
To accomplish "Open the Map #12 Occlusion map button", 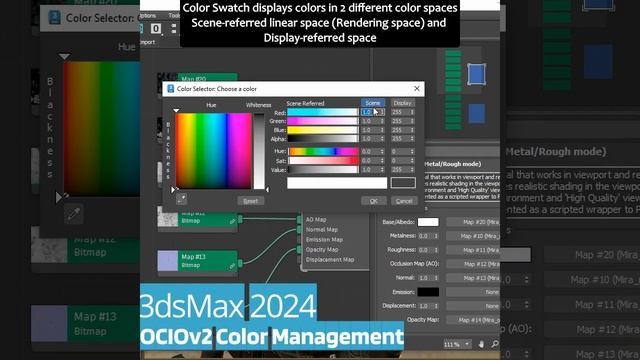I will 473,264.
